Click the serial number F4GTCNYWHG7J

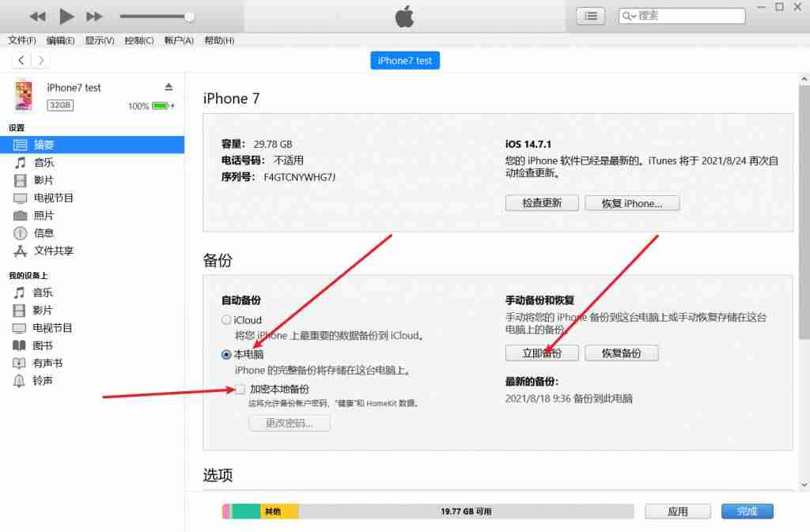click(x=300, y=177)
